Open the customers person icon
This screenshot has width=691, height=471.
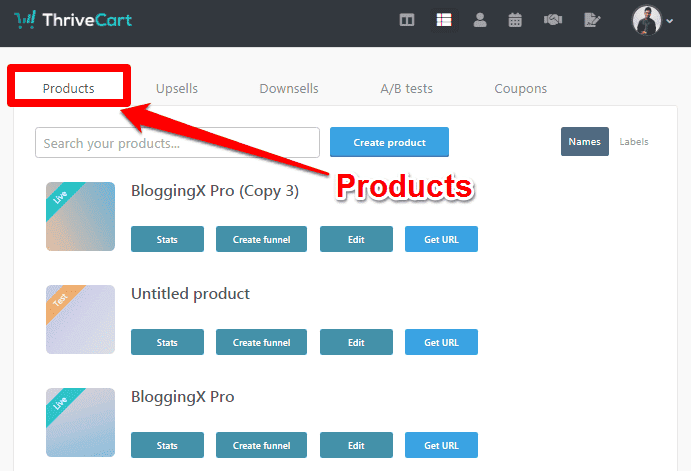[479, 20]
